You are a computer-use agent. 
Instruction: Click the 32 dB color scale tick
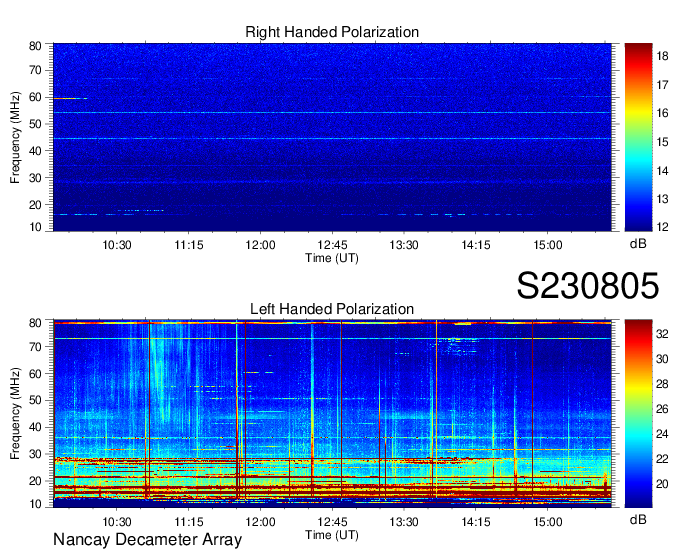662,334
